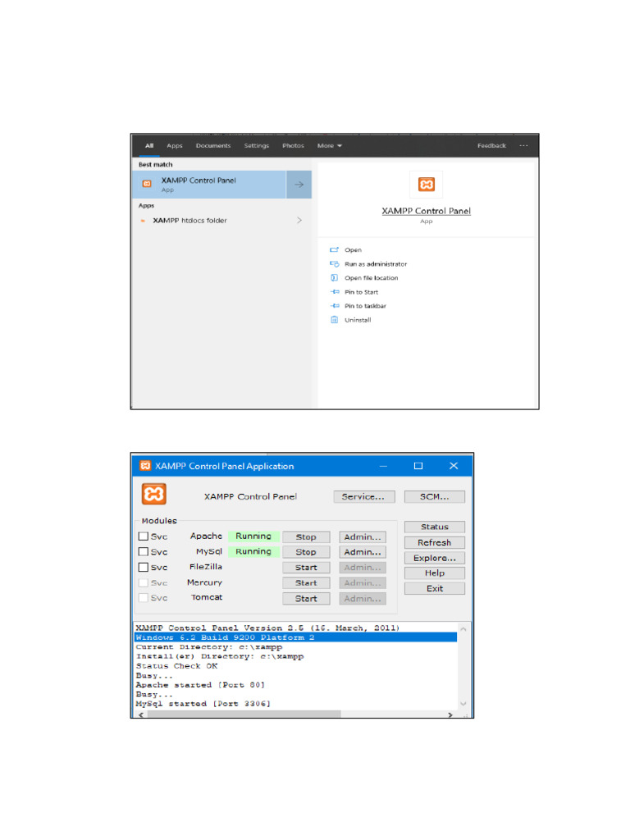
Task: Click Feedback in the search header
Action: 492,146
